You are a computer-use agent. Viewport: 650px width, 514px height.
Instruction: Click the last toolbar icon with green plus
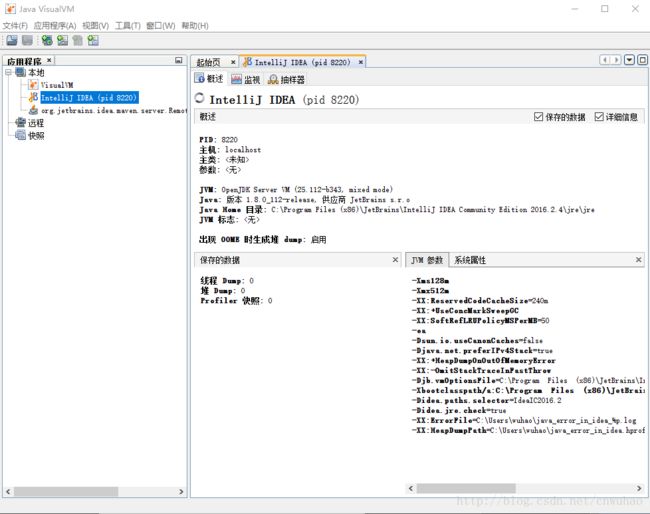click(x=93, y=40)
